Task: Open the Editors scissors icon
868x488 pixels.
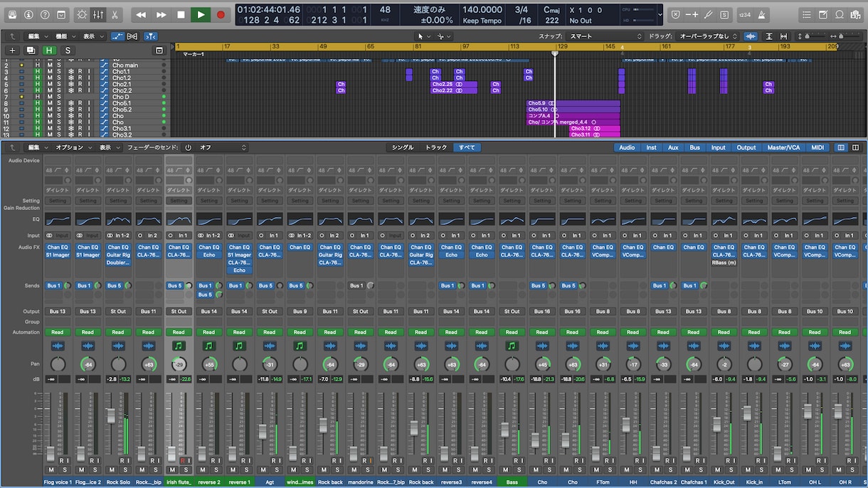Action: (115, 14)
